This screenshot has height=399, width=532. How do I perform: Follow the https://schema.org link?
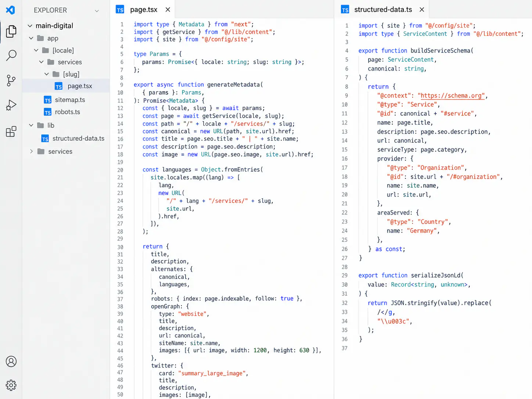tap(453, 96)
